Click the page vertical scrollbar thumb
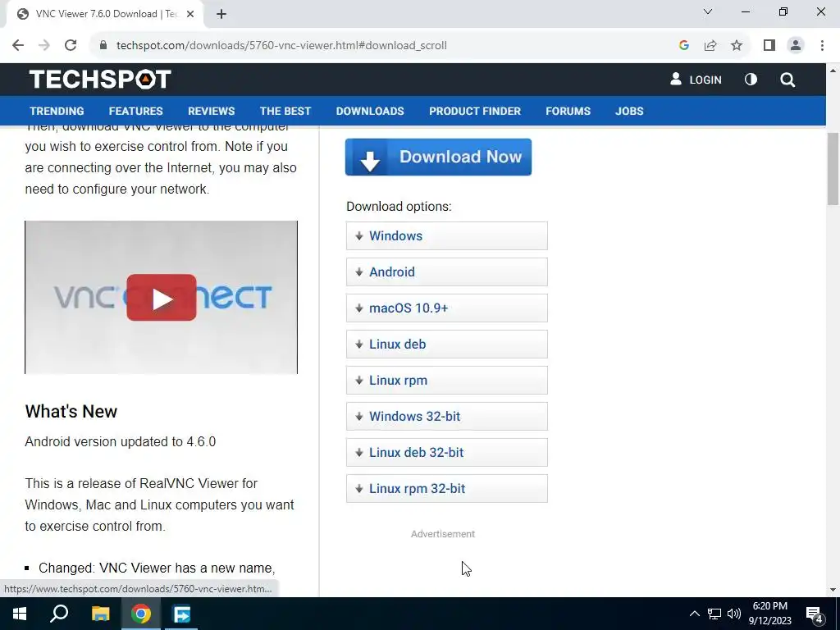The height and width of the screenshot is (630, 840). tap(833, 169)
